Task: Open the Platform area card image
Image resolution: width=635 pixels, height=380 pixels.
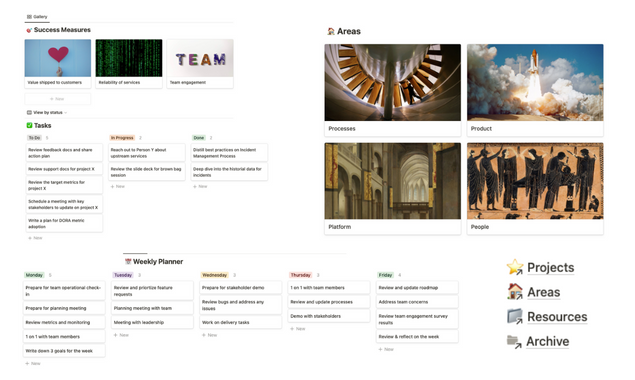Action: click(x=392, y=181)
